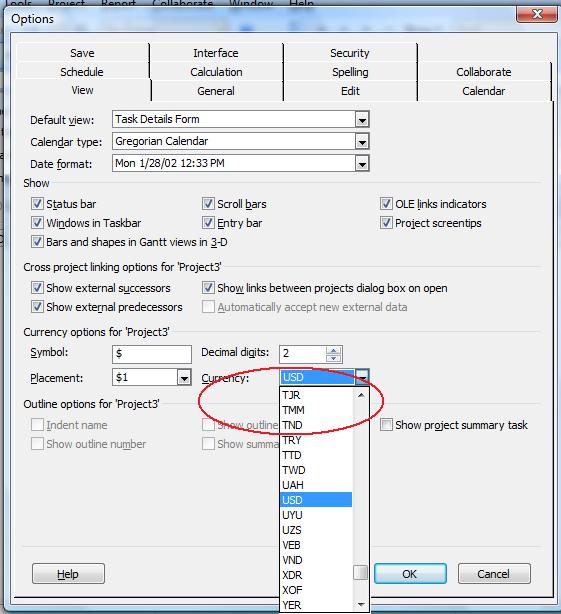
Task: Toggle the Status bar checkbox
Action: click(37, 204)
